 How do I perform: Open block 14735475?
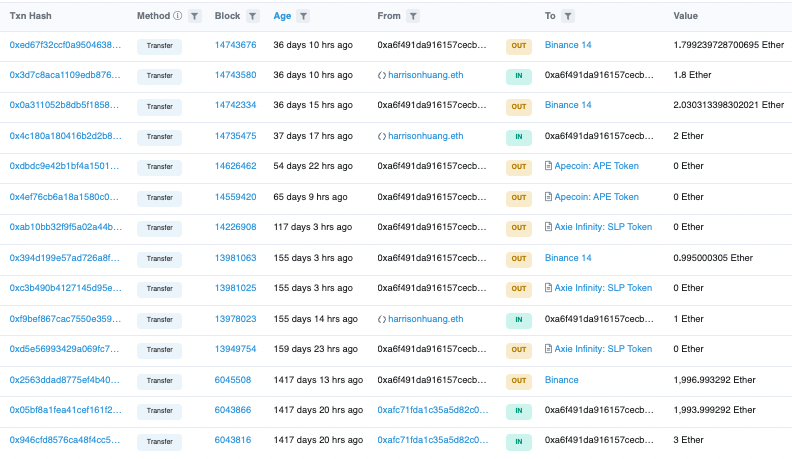coord(235,136)
